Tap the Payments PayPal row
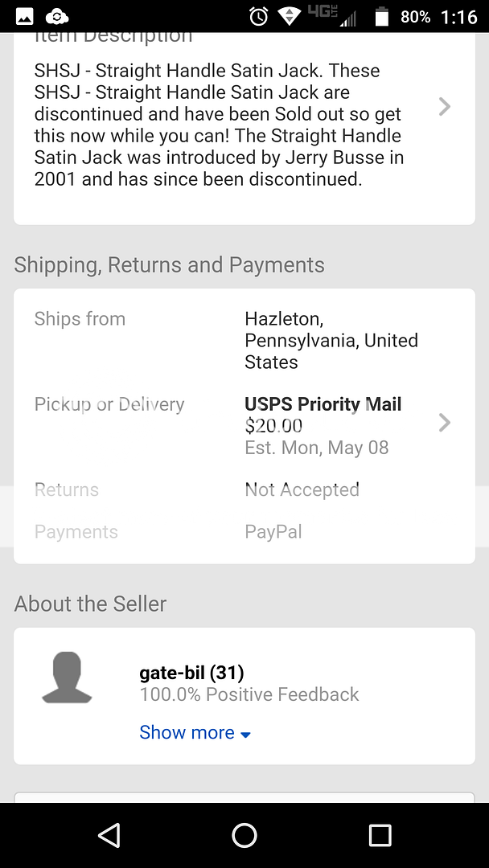 pos(244,532)
